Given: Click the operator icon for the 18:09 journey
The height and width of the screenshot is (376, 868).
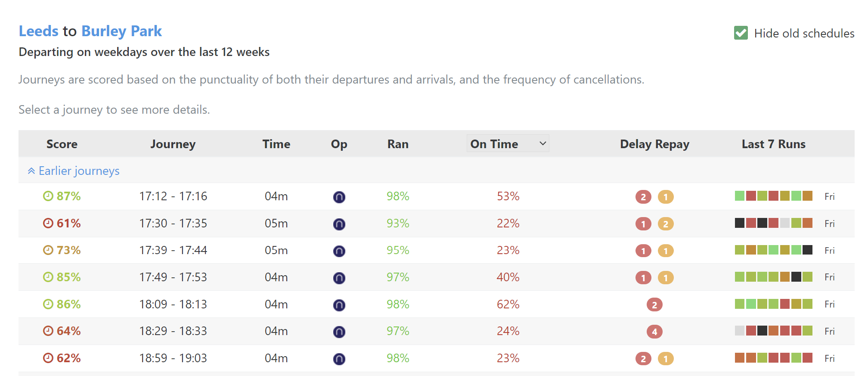Looking at the screenshot, I should pyautogui.click(x=339, y=305).
